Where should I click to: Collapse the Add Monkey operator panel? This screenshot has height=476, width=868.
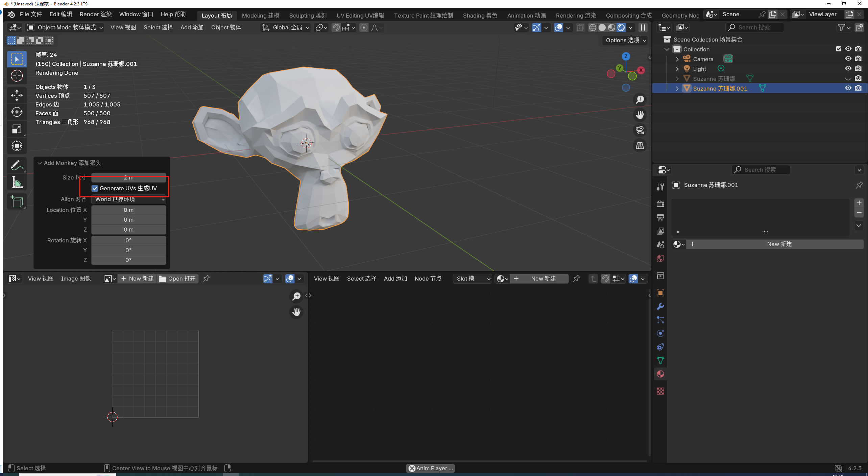tap(40, 163)
